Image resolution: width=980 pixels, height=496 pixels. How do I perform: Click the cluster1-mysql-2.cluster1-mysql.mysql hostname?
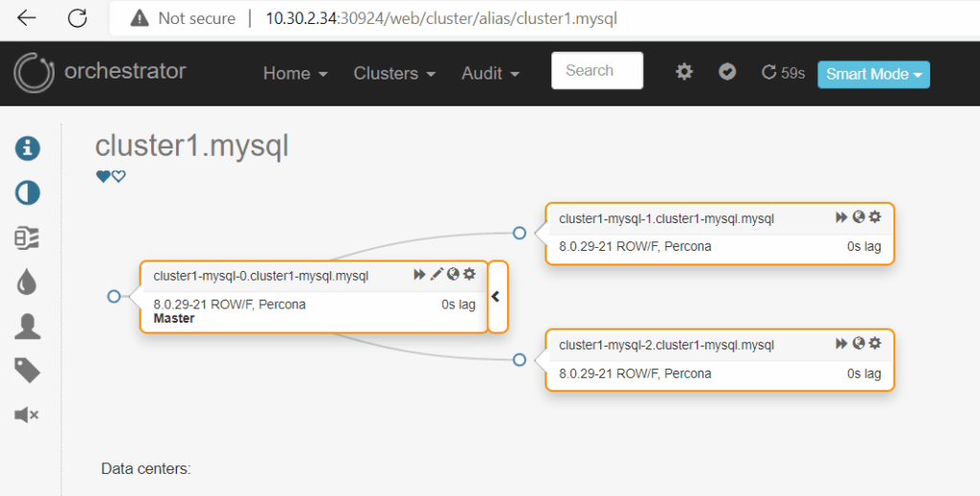(x=666, y=346)
